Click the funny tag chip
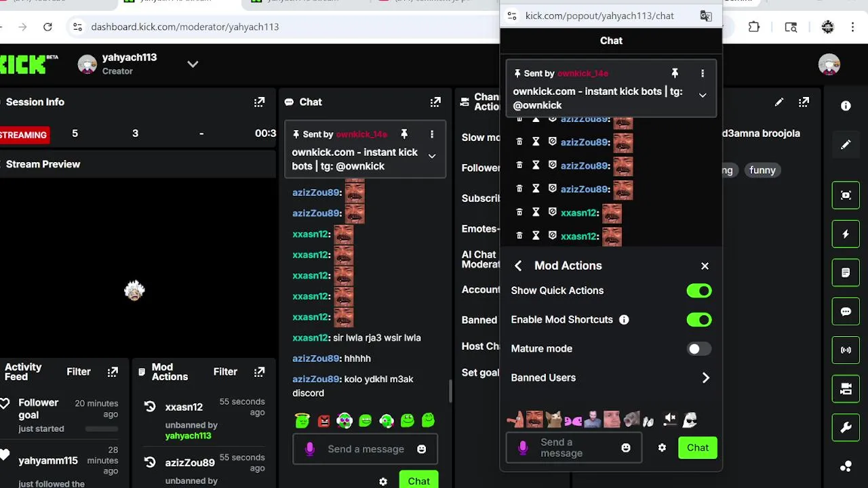The width and height of the screenshot is (868, 488). pos(762,170)
